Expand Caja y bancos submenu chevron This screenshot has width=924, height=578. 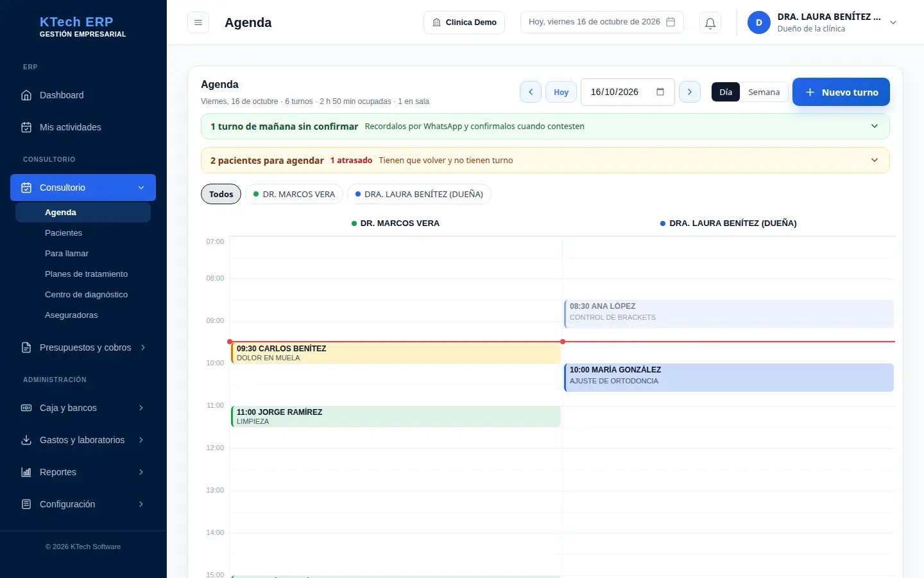coord(141,408)
